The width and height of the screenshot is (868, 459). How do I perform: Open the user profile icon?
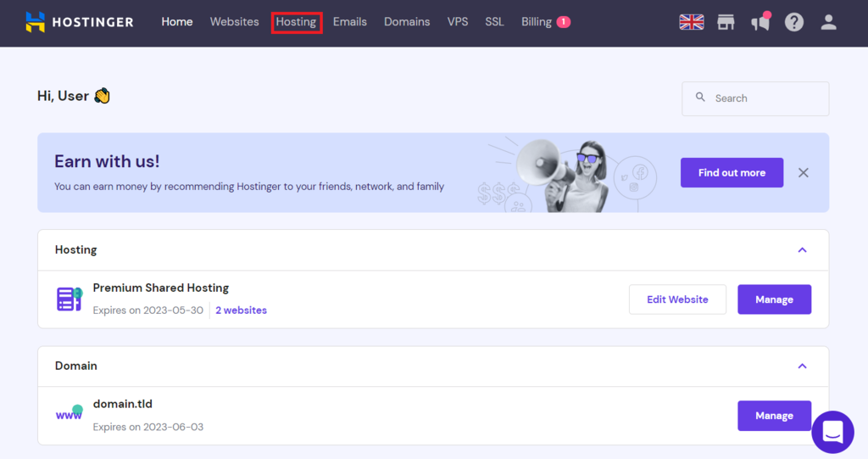828,22
